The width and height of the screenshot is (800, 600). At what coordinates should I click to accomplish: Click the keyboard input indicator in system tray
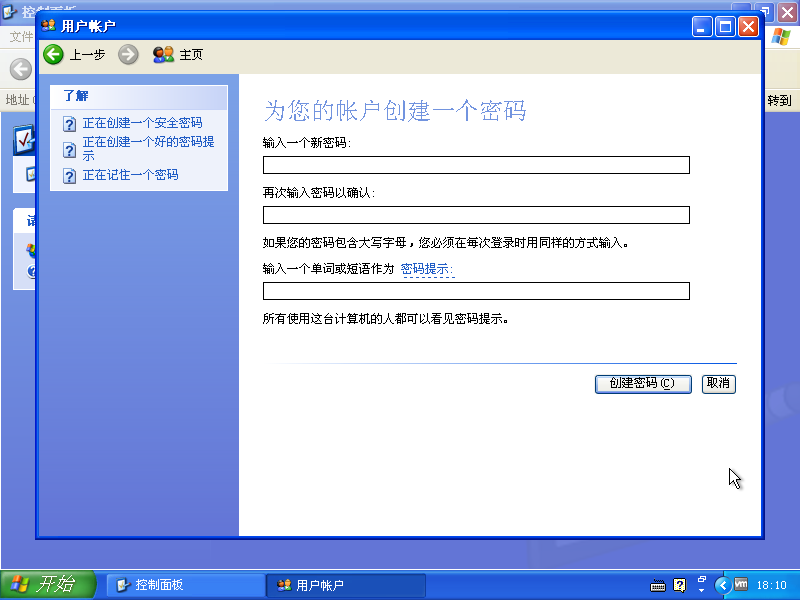(x=657, y=585)
